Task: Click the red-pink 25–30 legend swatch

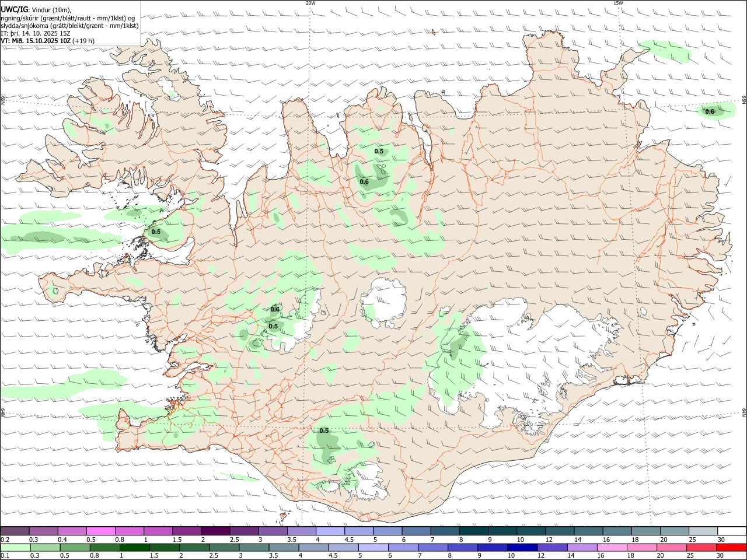Action: tap(701, 547)
